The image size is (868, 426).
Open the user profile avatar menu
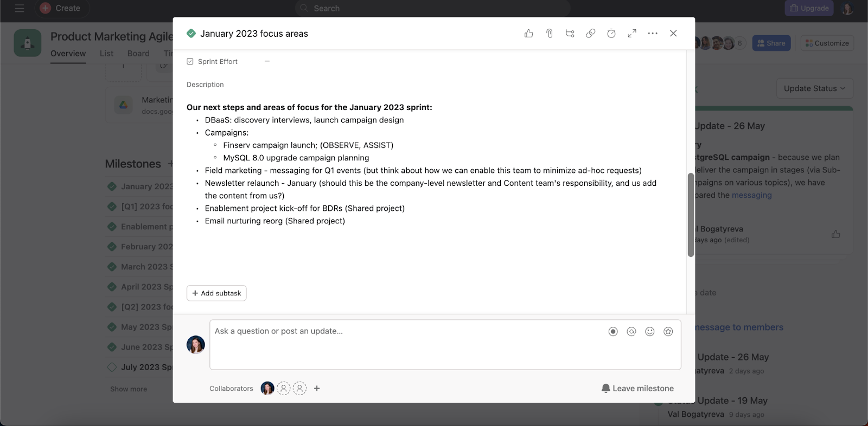click(x=847, y=8)
